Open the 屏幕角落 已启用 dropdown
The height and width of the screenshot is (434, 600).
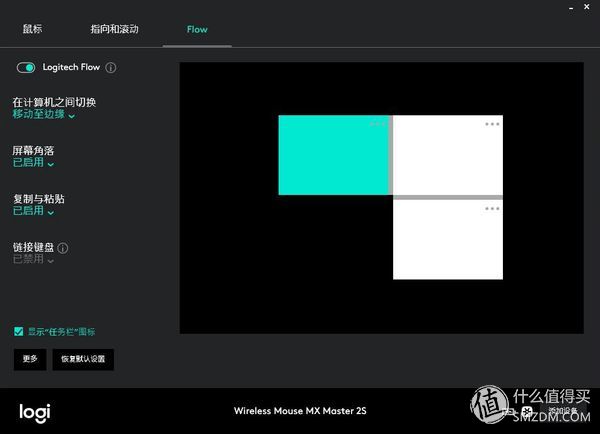[33, 163]
